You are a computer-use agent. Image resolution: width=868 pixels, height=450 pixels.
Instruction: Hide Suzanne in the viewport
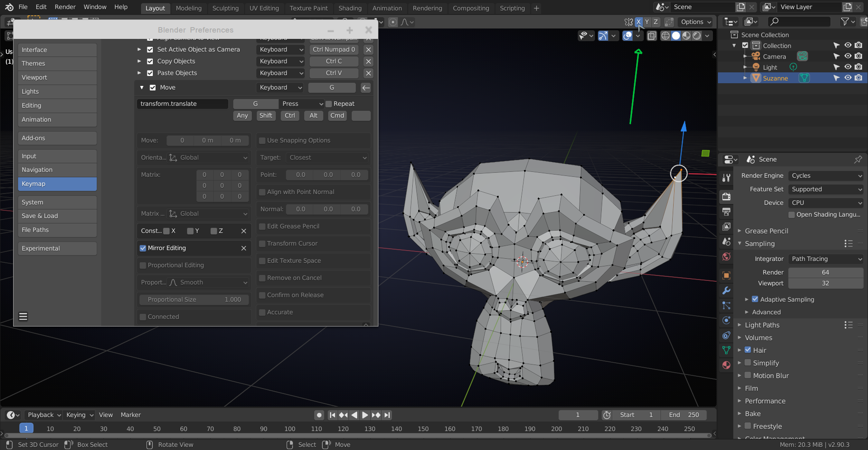(848, 78)
